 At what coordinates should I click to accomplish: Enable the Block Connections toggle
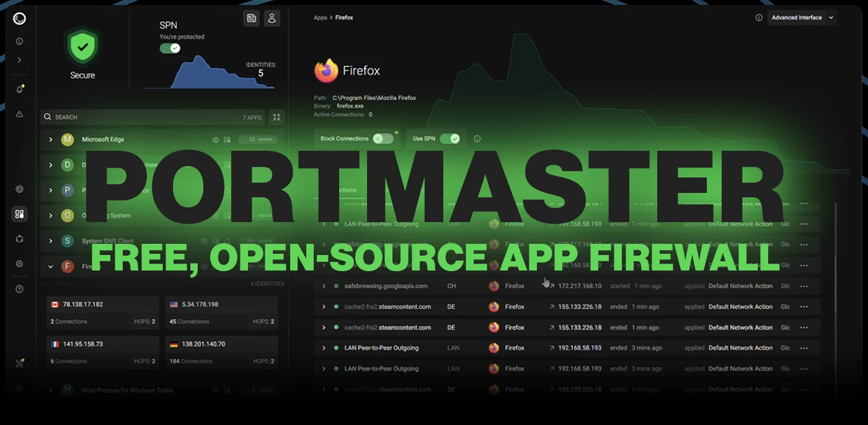[x=383, y=138]
